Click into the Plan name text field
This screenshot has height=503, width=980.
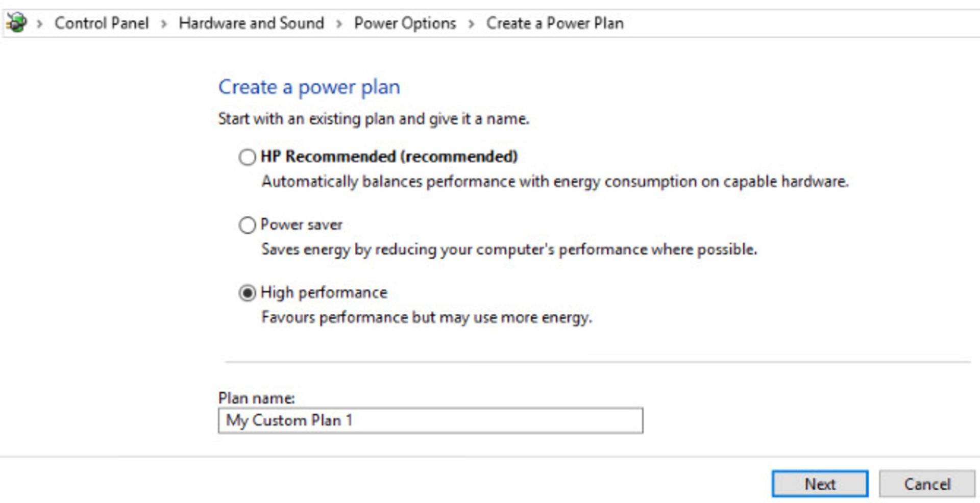click(x=430, y=420)
